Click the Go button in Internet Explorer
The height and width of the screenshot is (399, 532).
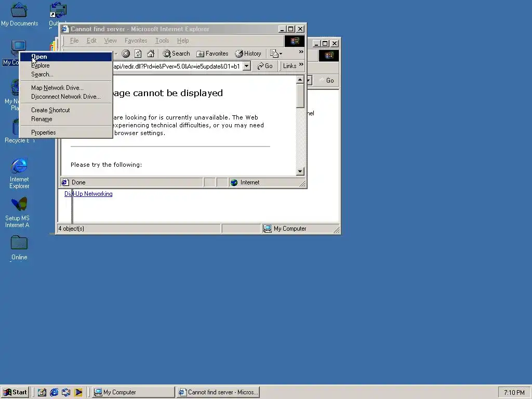point(265,66)
